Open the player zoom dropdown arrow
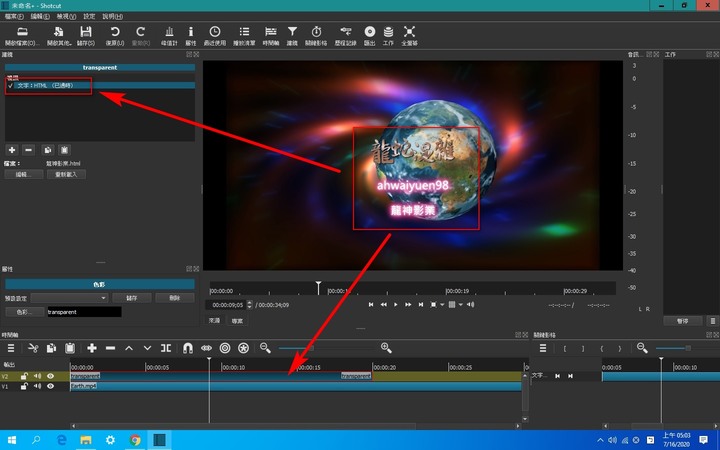The width and height of the screenshot is (720, 450). (442, 304)
